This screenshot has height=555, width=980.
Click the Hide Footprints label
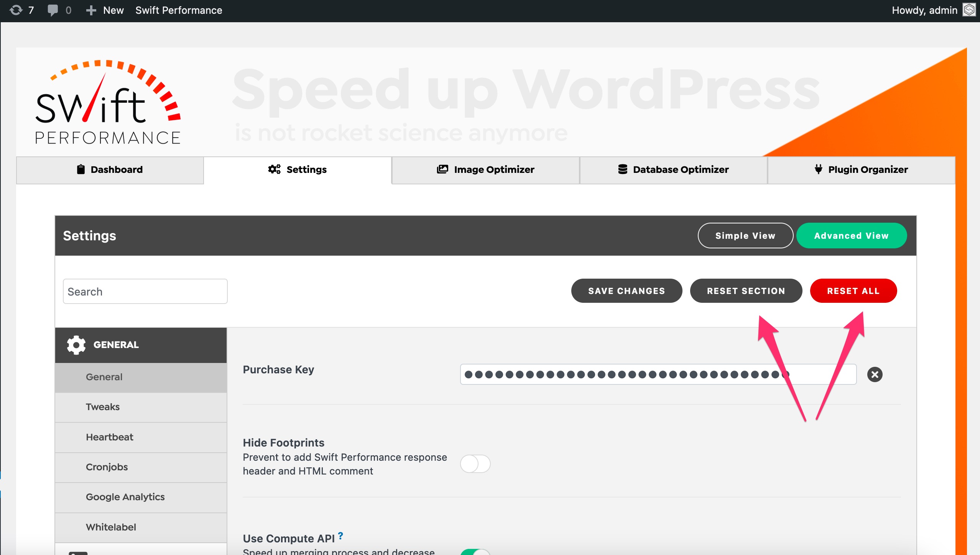283,443
